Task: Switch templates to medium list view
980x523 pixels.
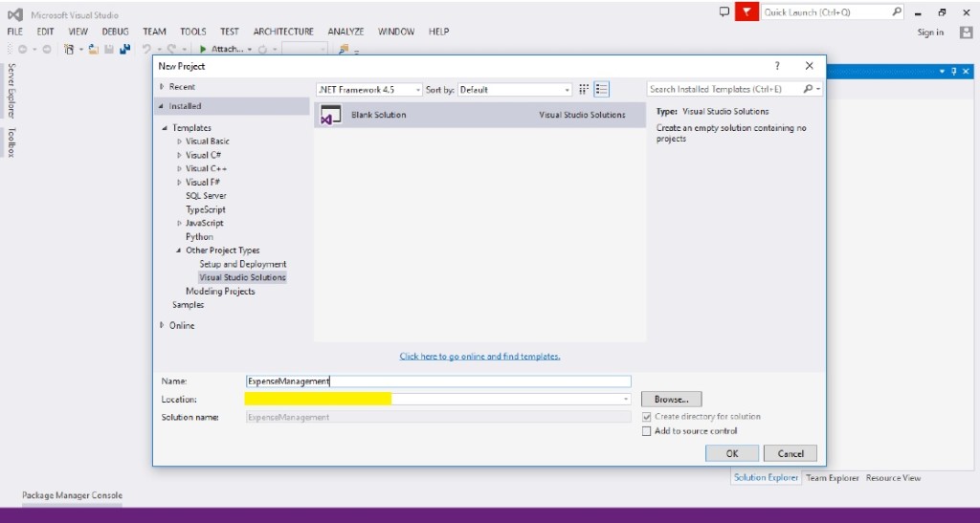Action: pyautogui.click(x=601, y=89)
